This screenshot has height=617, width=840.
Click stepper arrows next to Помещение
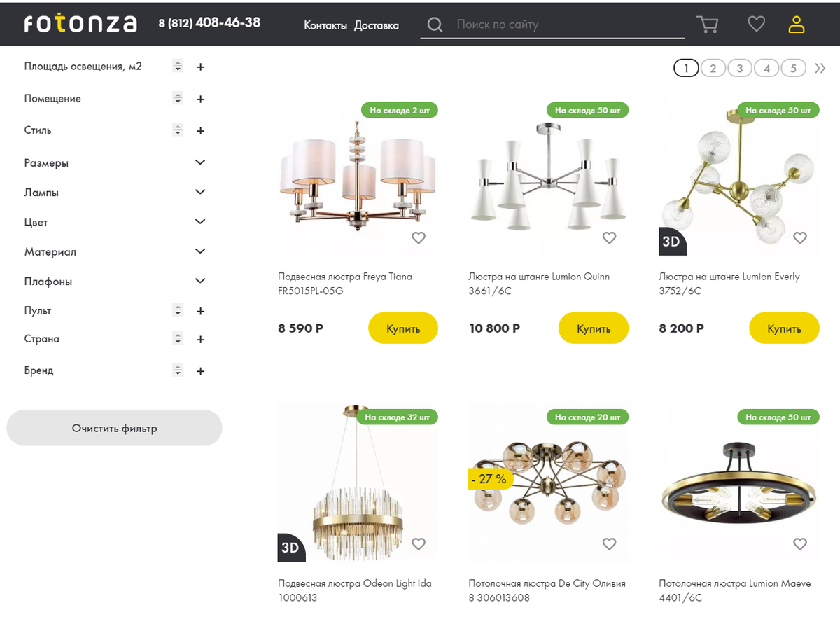point(178,99)
